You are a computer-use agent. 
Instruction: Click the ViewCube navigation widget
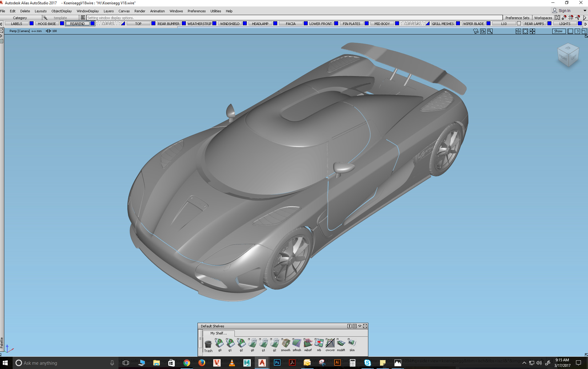568,55
